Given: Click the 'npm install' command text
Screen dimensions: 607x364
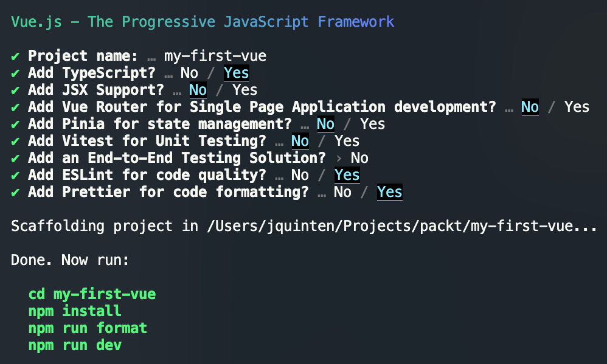Looking at the screenshot, I should [x=75, y=311].
